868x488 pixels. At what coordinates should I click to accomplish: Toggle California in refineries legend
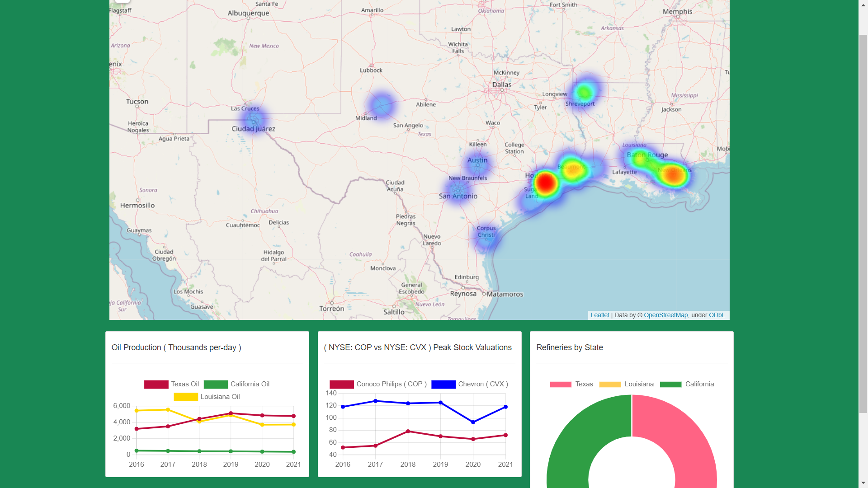coord(670,384)
